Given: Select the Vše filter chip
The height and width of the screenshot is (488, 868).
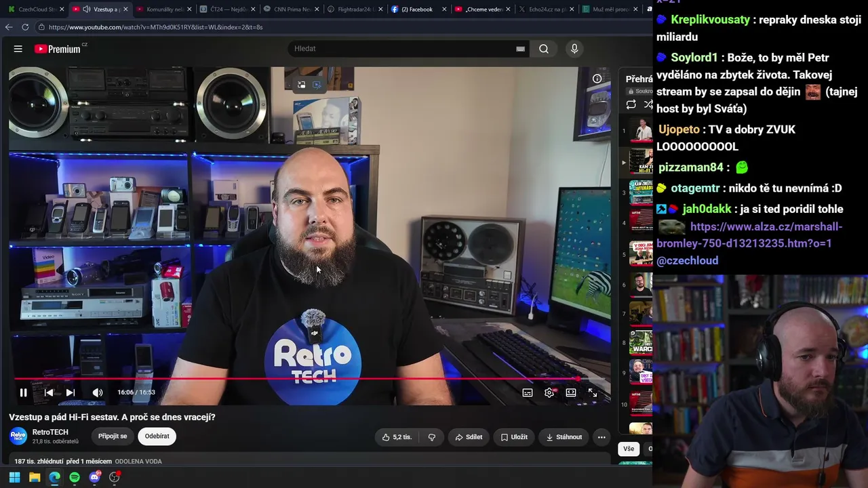Looking at the screenshot, I should click(x=629, y=449).
